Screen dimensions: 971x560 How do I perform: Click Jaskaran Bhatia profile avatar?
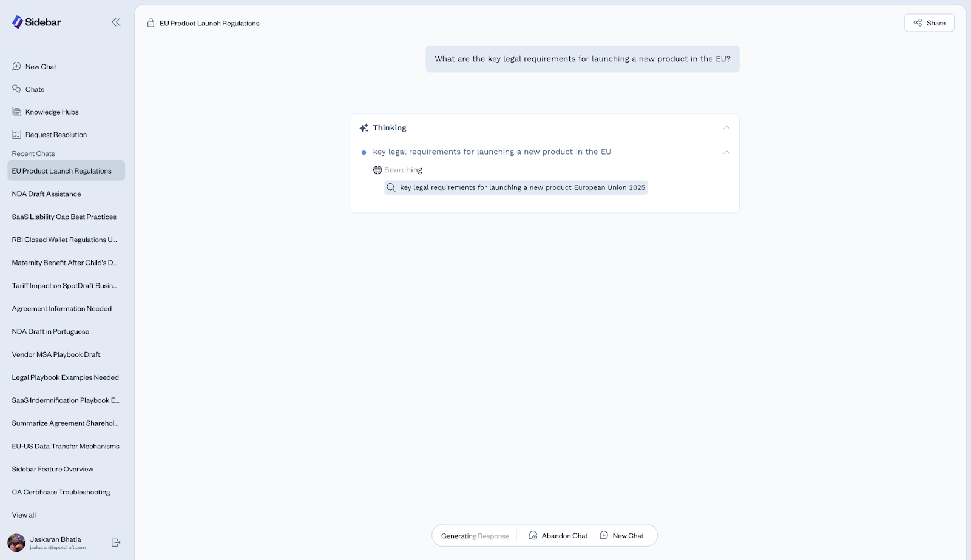tap(16, 542)
